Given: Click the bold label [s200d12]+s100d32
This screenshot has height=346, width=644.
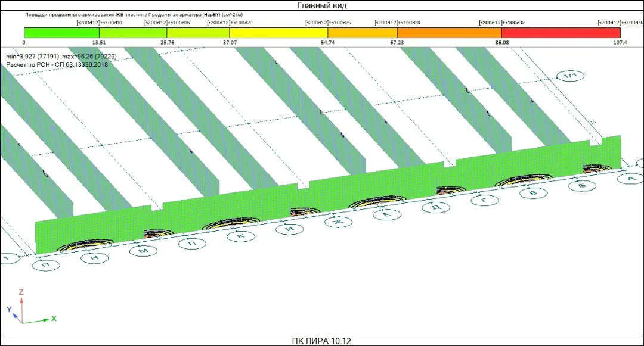Looking at the screenshot, I should tap(501, 23).
